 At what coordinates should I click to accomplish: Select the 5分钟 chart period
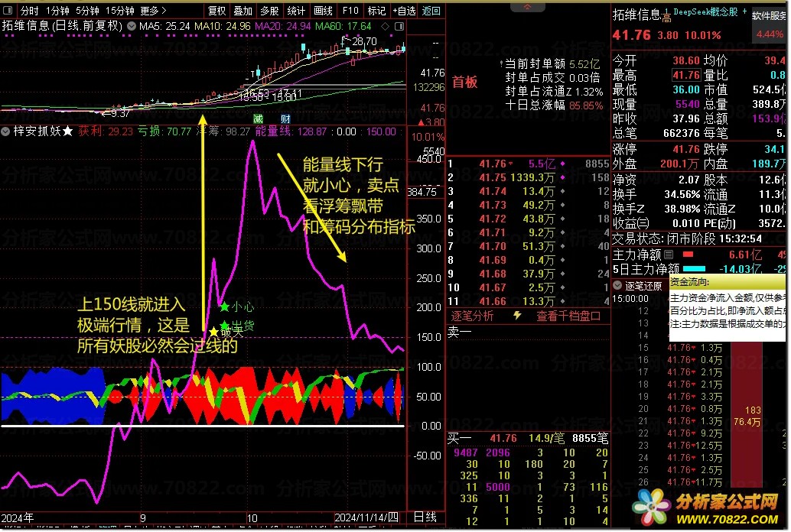87,11
